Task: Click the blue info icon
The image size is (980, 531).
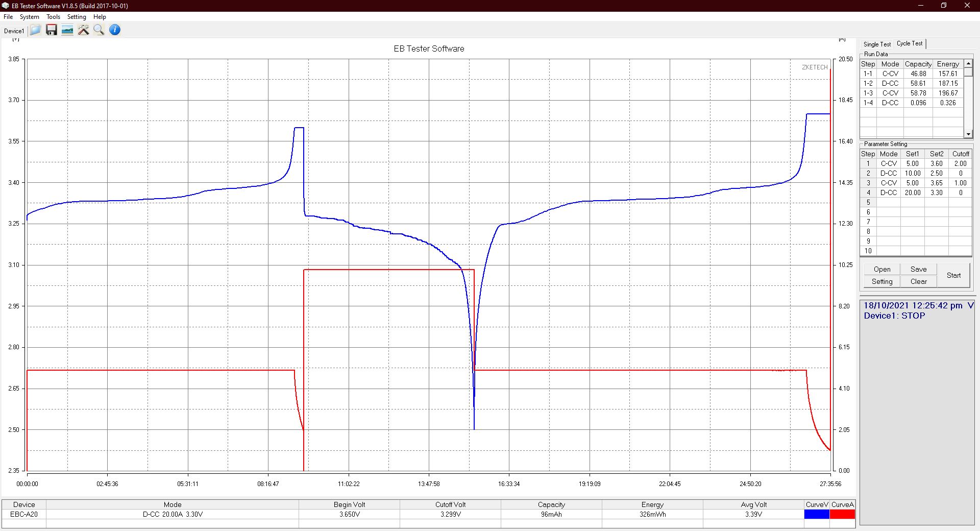Action: [115, 30]
